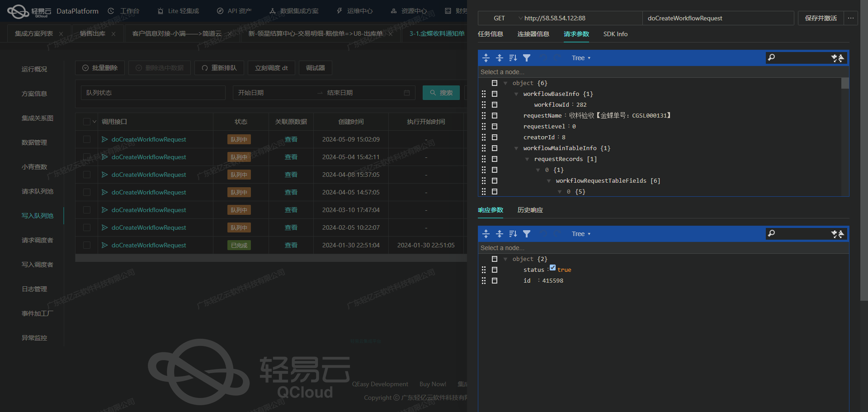Expand all fields in request params editor
This screenshot has width=868, height=412.
pos(486,58)
